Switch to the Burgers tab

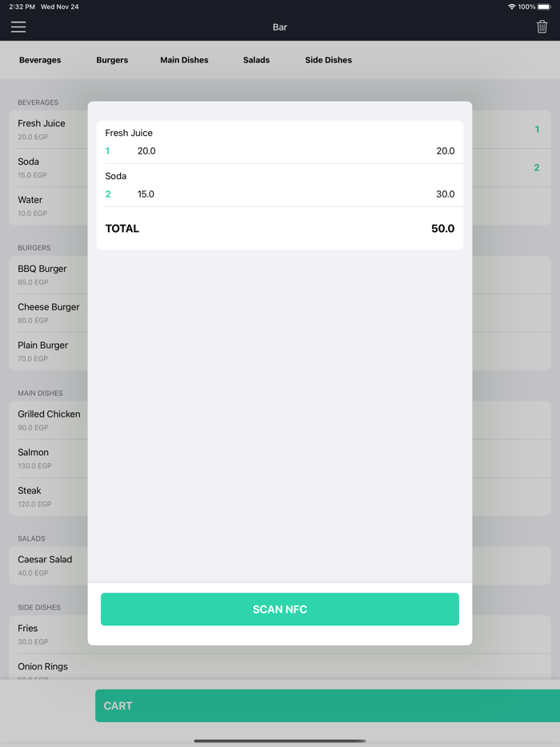(112, 60)
